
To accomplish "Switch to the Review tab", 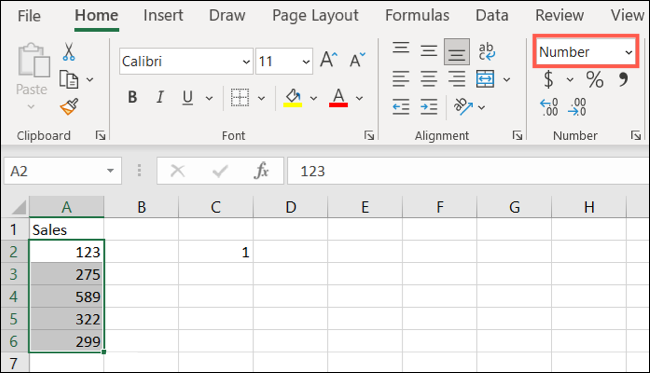I will 559,16.
